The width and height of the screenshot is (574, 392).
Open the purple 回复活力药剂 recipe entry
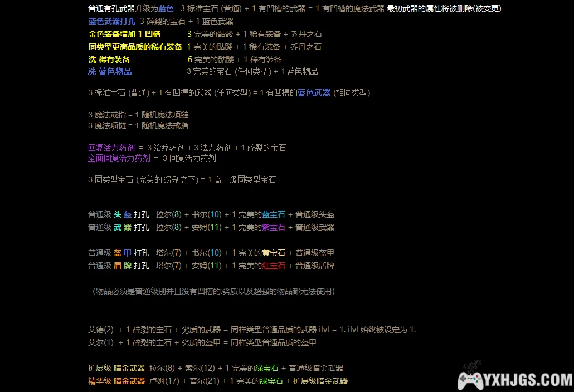[111, 148]
